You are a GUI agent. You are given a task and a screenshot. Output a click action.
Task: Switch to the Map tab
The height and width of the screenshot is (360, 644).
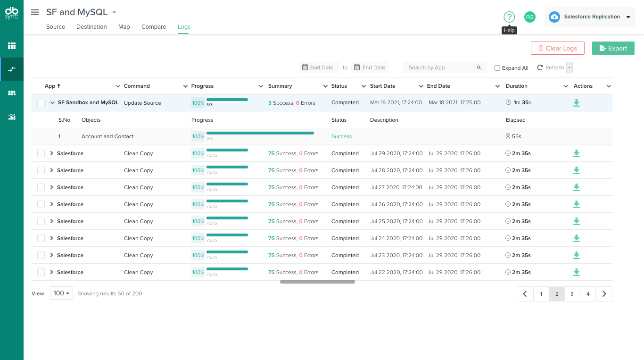(124, 27)
